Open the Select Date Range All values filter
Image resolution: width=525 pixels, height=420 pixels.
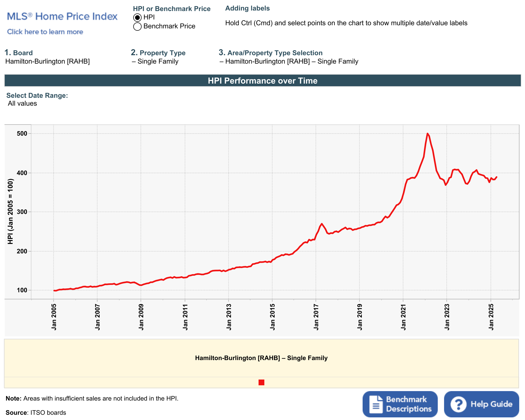(x=22, y=104)
